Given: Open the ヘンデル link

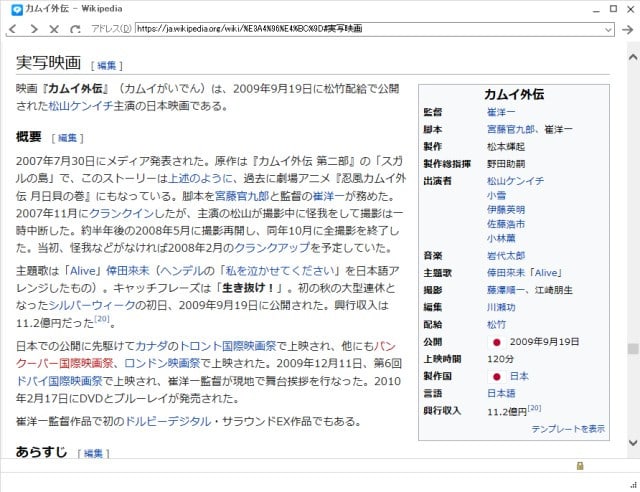Looking at the screenshot, I should (x=181, y=271).
